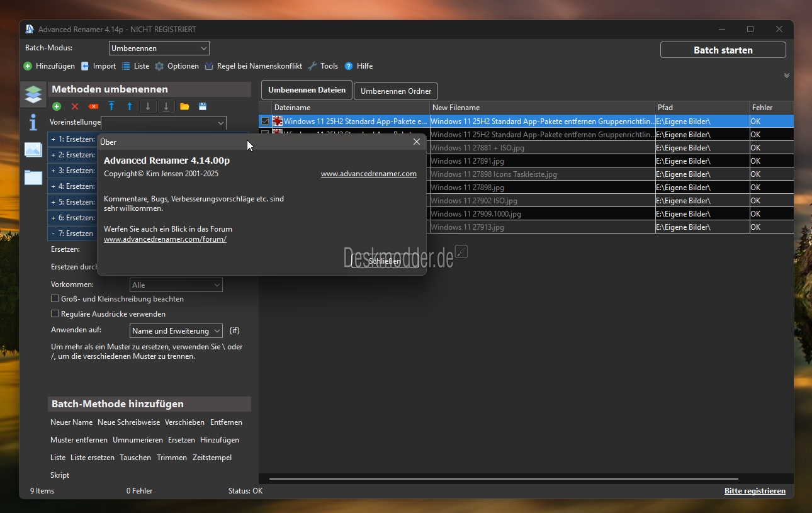The image size is (812, 513).
Task: Open the Tools menu
Action: pyautogui.click(x=323, y=66)
